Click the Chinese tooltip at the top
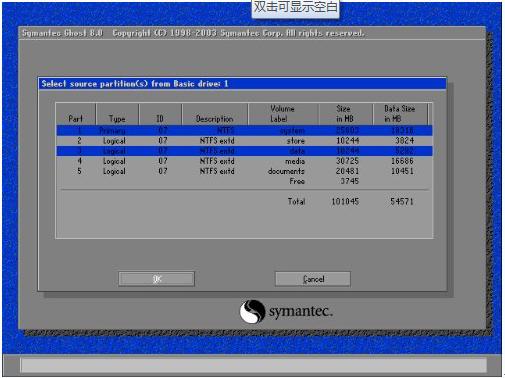Viewport: 505px width, 378px height. [x=295, y=8]
